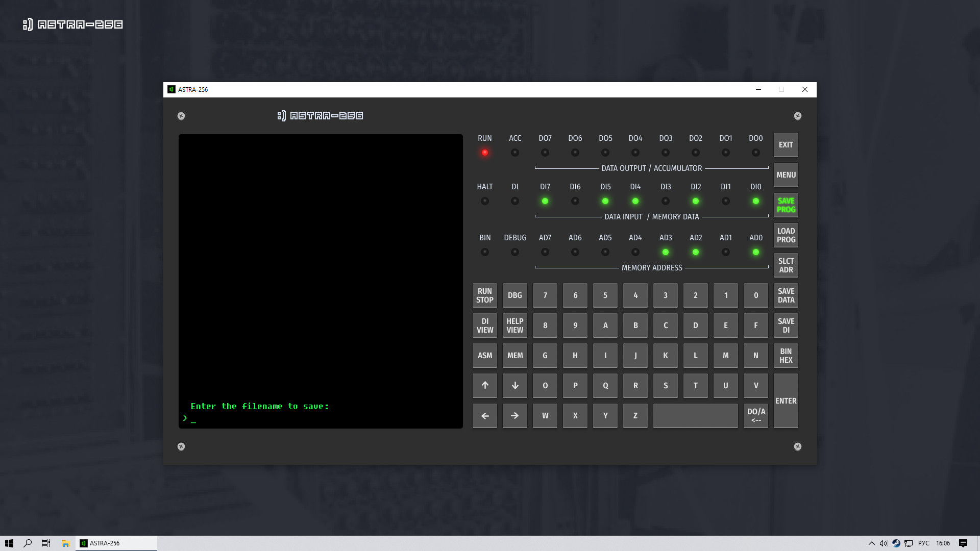The height and width of the screenshot is (551, 980).
Task: Toggle the RUN indicator light
Action: [484, 152]
